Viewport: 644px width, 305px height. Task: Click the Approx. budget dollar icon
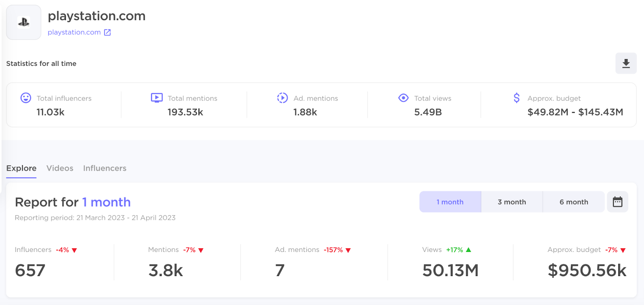click(516, 98)
